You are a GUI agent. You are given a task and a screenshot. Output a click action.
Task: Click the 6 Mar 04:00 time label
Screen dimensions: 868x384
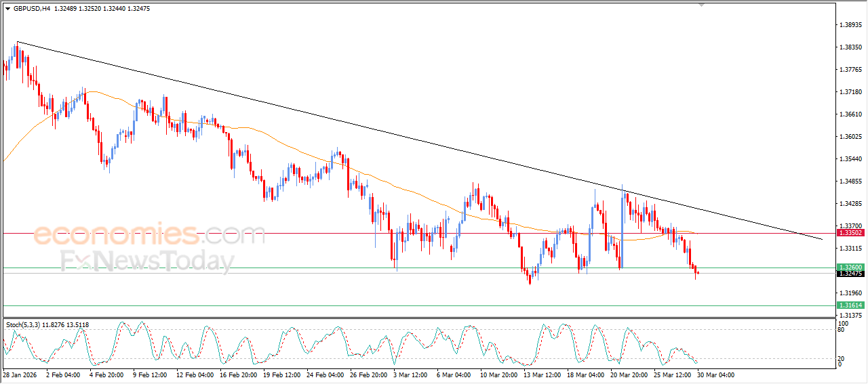pos(454,375)
